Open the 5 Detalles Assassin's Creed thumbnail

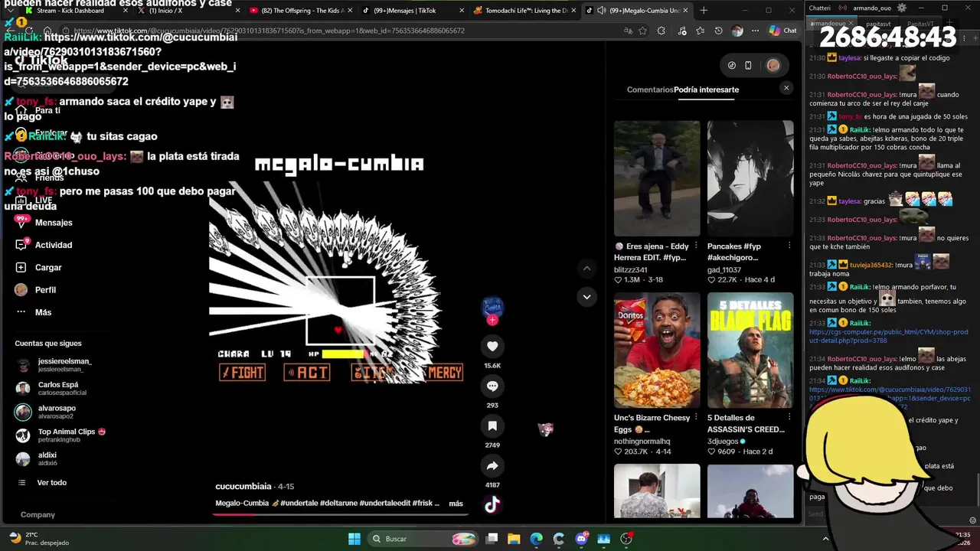point(750,350)
